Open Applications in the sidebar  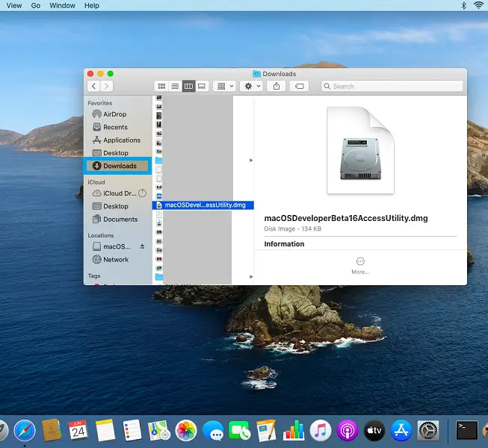tap(117, 140)
